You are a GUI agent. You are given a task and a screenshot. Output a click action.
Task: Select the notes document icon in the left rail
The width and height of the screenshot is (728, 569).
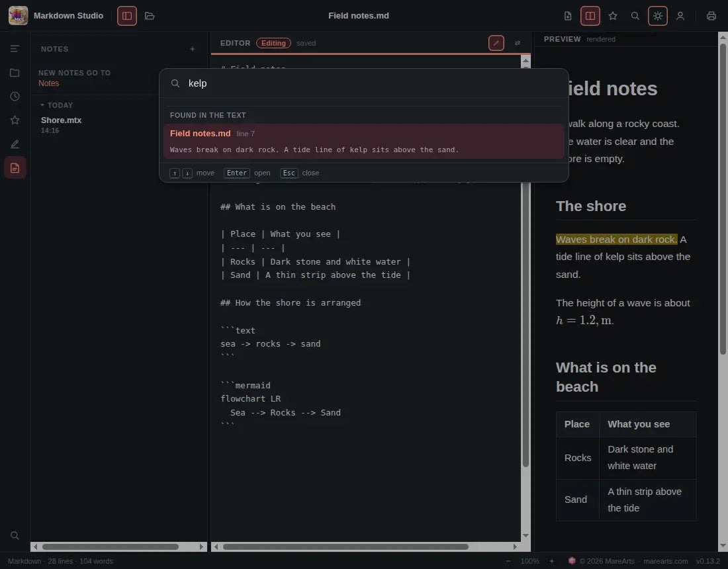pyautogui.click(x=15, y=167)
